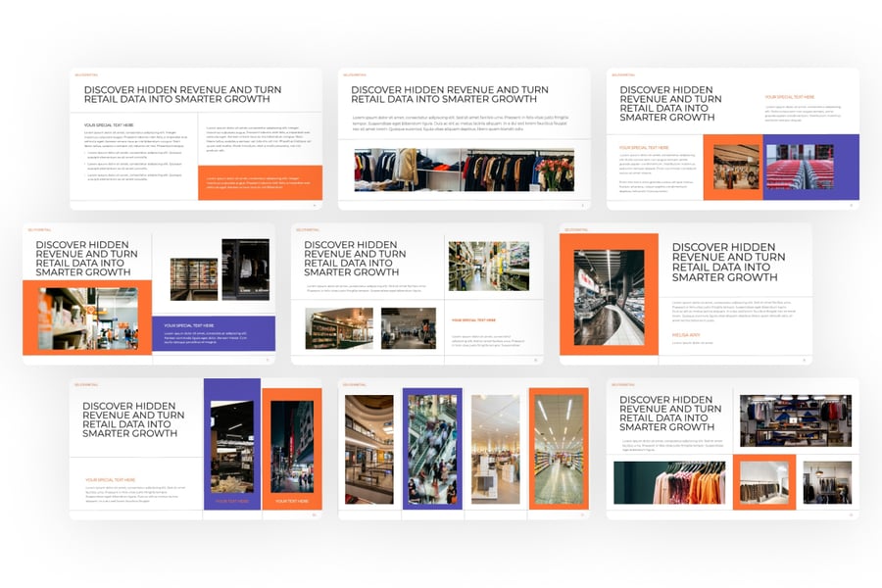Select the purple text block with white heading
The image size is (882, 588).
(213, 333)
